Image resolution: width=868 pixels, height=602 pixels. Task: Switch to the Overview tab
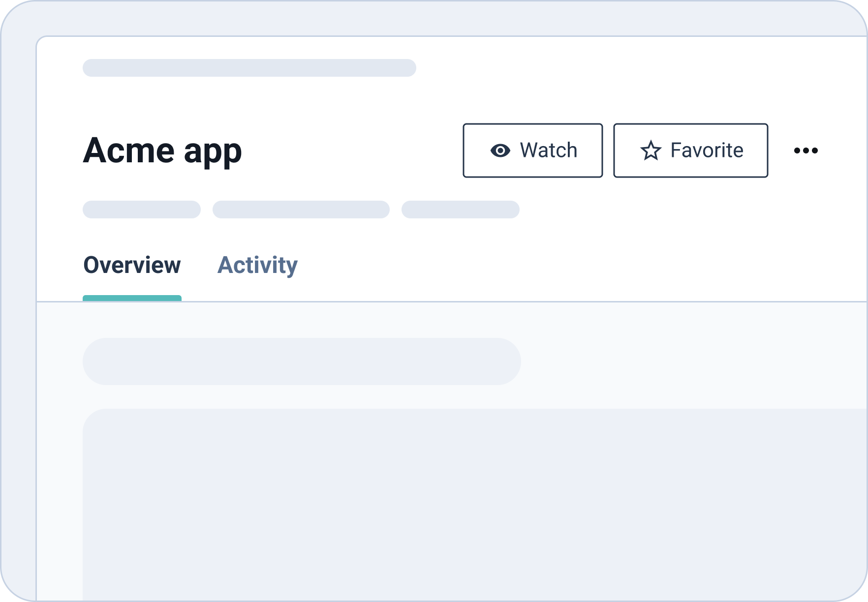tap(132, 265)
